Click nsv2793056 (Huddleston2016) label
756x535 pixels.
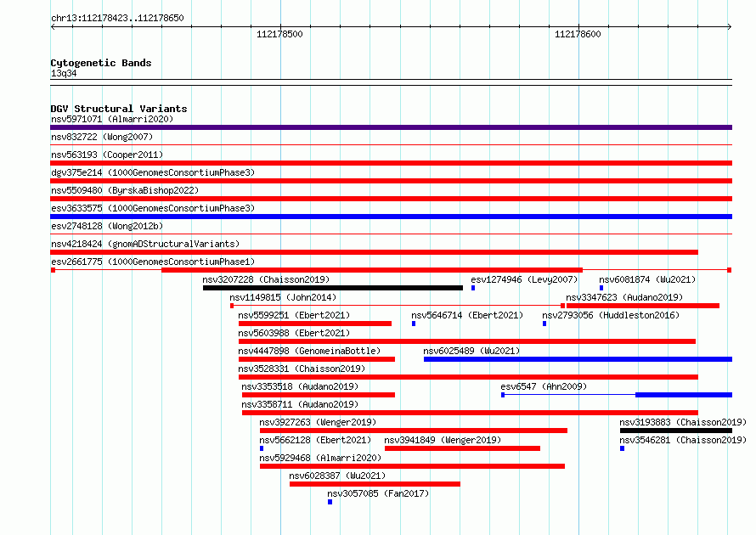[611, 315]
